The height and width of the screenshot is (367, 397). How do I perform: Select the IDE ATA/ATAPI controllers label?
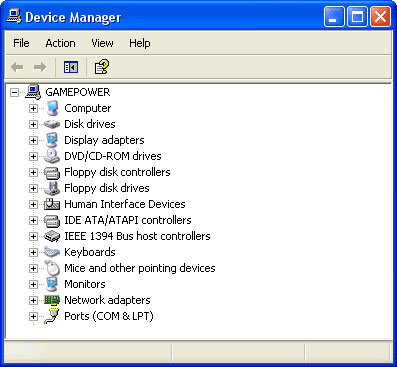(x=128, y=220)
